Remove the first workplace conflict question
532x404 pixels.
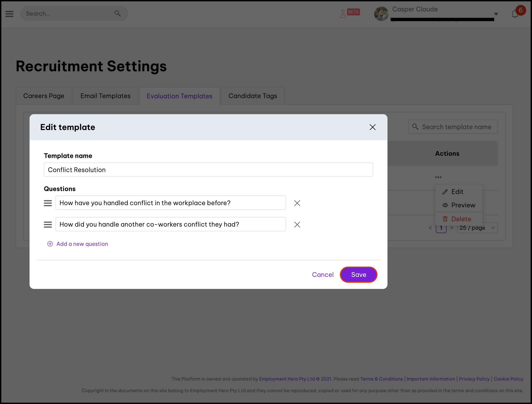pyautogui.click(x=297, y=203)
